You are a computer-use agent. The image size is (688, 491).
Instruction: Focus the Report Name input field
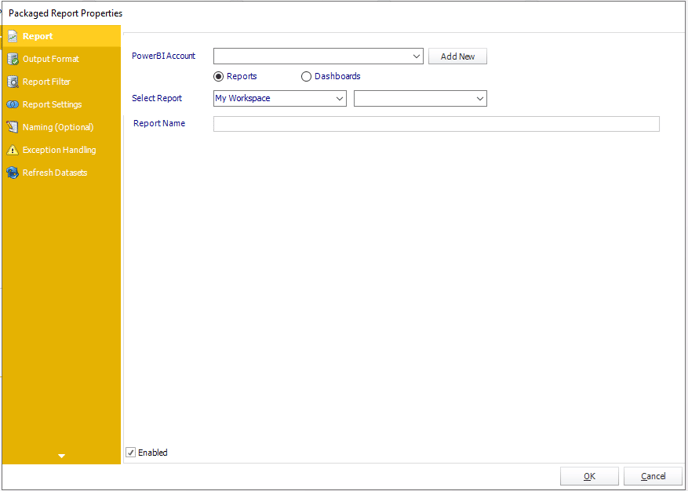click(x=436, y=124)
